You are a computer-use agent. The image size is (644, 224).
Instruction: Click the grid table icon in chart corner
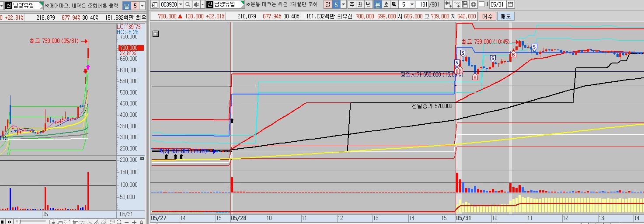155,34
